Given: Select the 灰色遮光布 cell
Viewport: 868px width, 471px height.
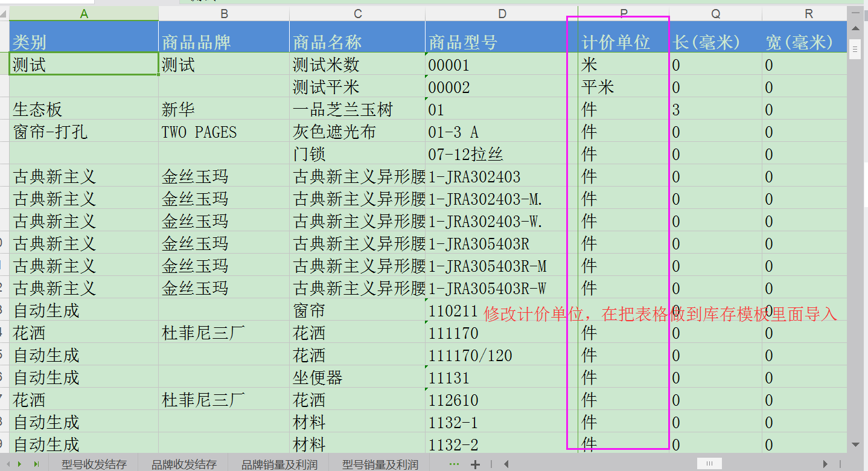Looking at the screenshot, I should [357, 131].
